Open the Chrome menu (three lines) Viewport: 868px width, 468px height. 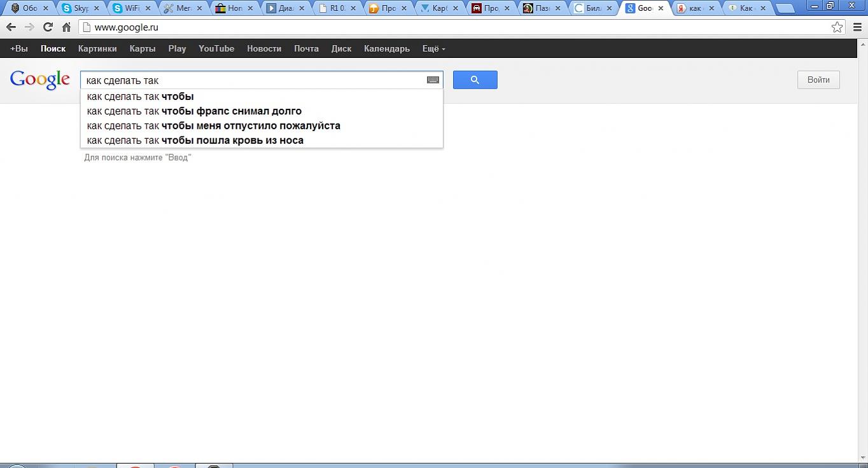857,27
